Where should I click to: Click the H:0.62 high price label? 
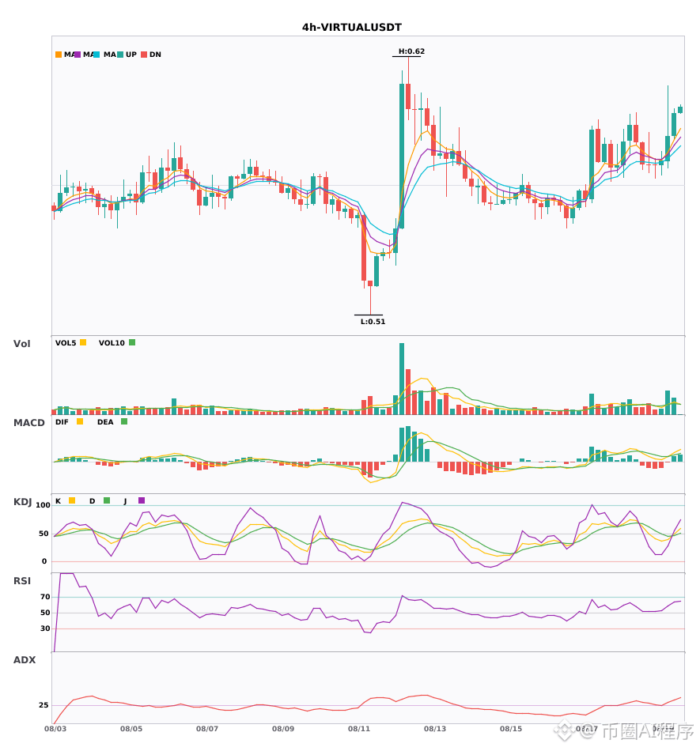pos(411,51)
